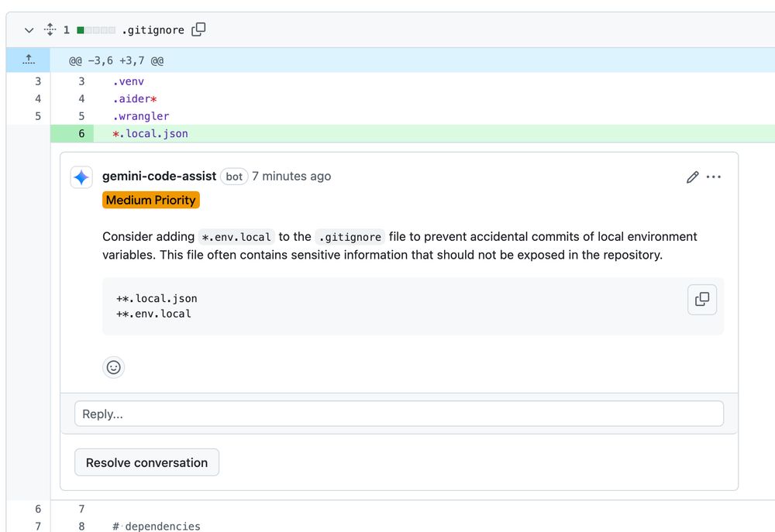775x532 pixels.
Task: Expand all lines icon beside .gitignore
Action: [50, 29]
